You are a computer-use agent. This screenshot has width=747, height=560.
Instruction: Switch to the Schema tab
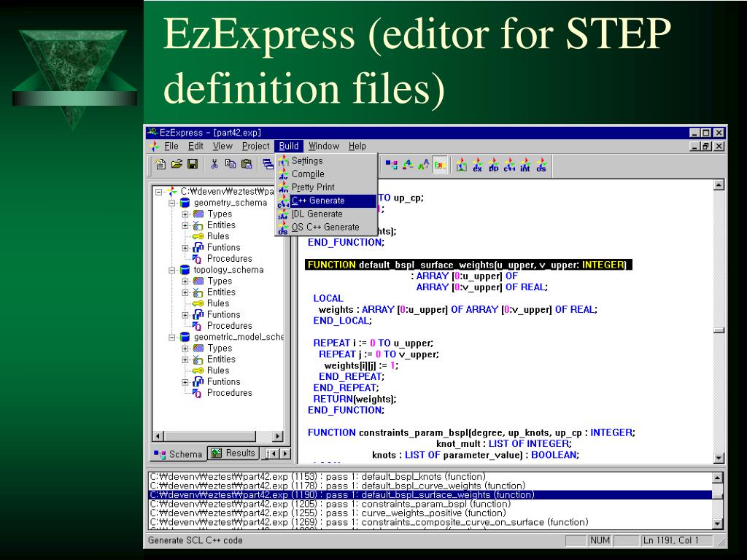[178, 454]
